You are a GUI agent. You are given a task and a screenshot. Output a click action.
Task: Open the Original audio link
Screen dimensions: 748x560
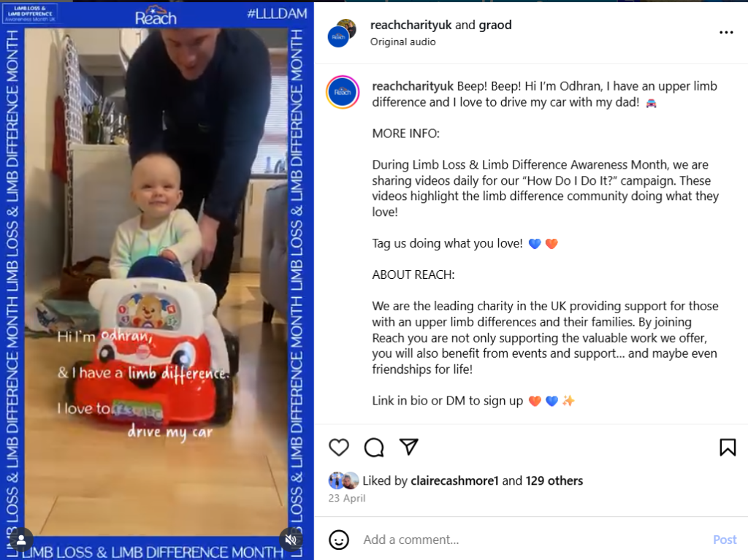pos(402,42)
